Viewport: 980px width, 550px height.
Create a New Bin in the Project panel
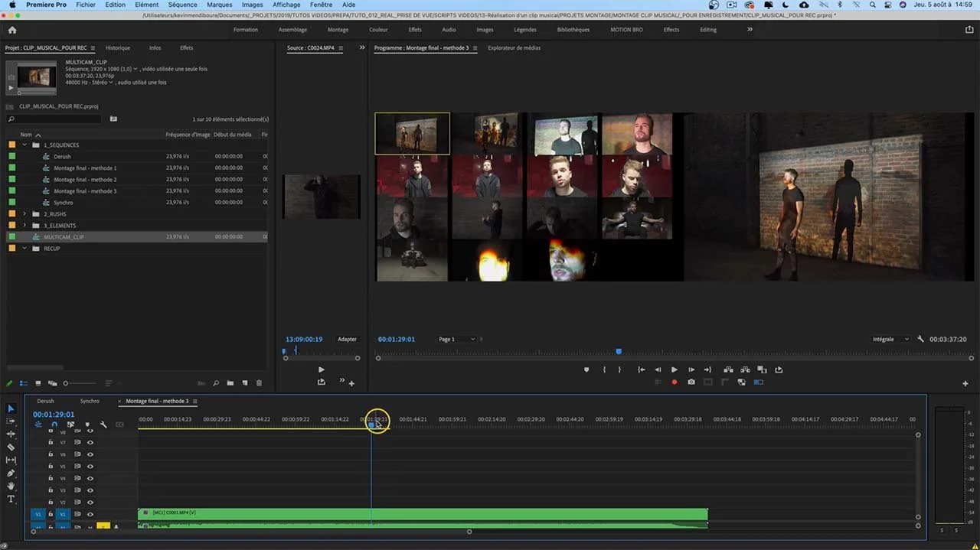pos(230,383)
